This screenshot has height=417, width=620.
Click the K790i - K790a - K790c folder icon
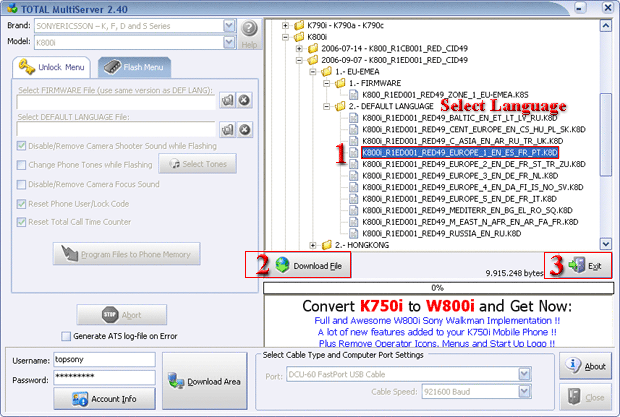[299, 25]
